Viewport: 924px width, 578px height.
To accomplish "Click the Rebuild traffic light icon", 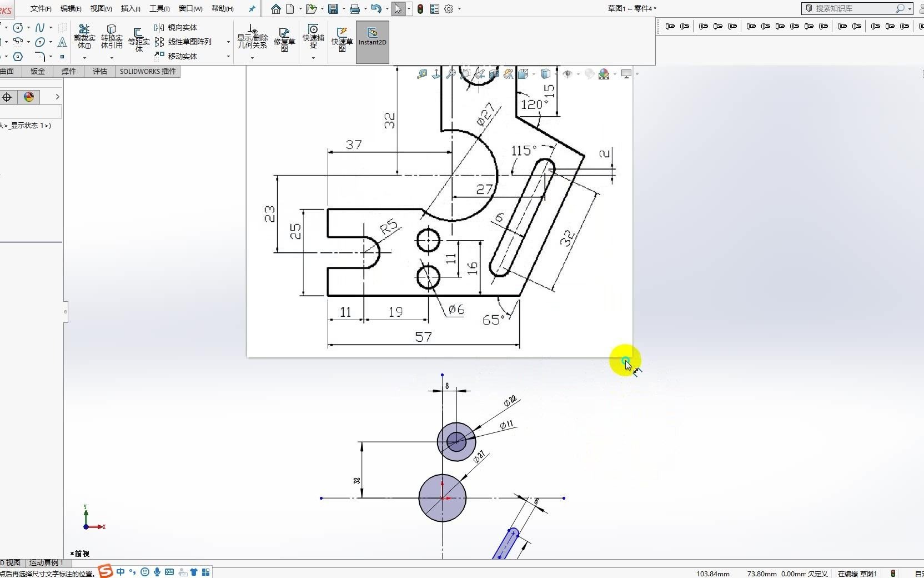I will (x=420, y=9).
